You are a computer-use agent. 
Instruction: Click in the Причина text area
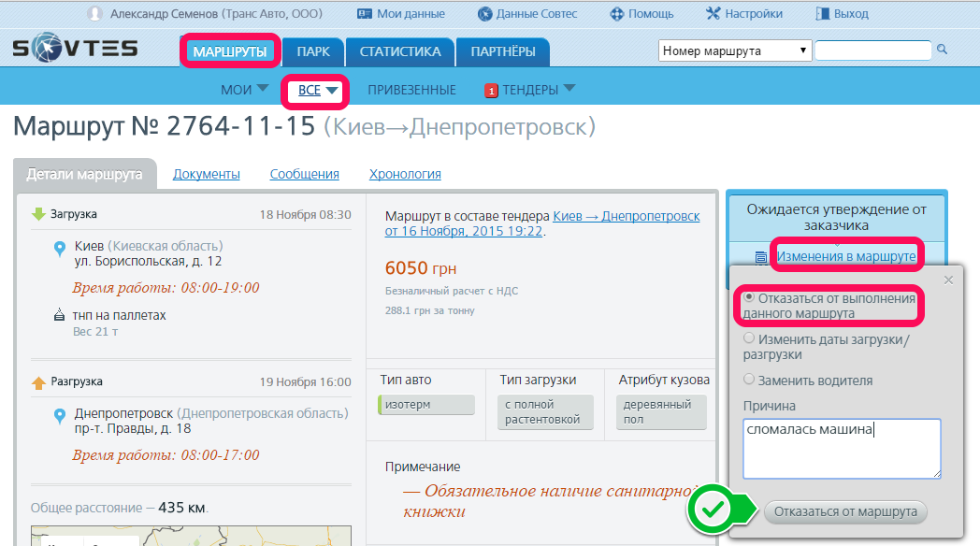point(842,449)
